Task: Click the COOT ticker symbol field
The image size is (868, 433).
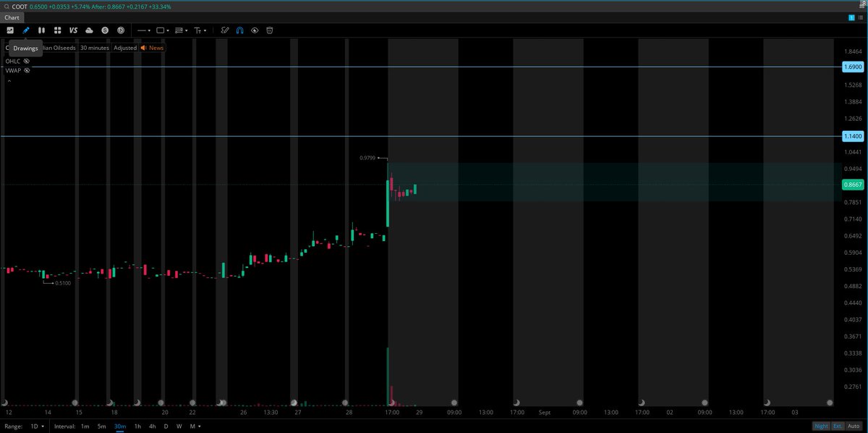Action: (x=20, y=7)
